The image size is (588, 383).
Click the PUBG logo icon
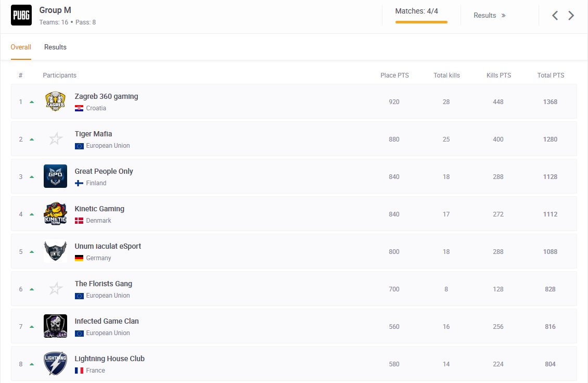21,15
